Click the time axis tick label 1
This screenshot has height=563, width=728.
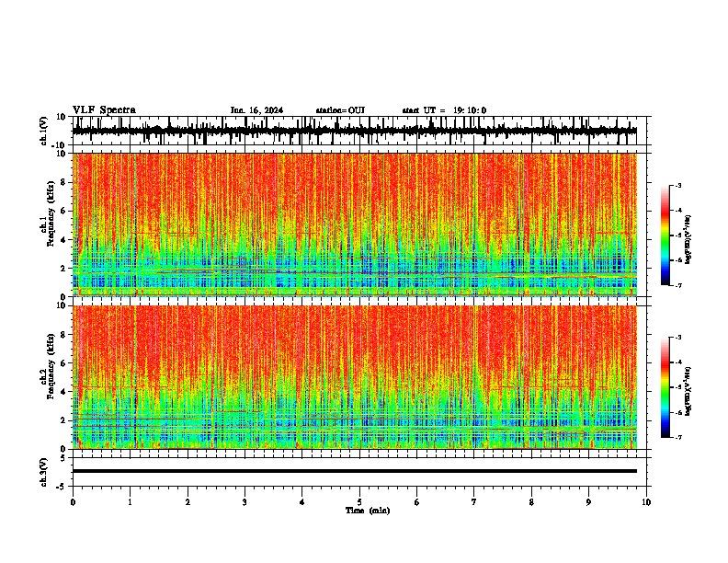[x=130, y=502]
